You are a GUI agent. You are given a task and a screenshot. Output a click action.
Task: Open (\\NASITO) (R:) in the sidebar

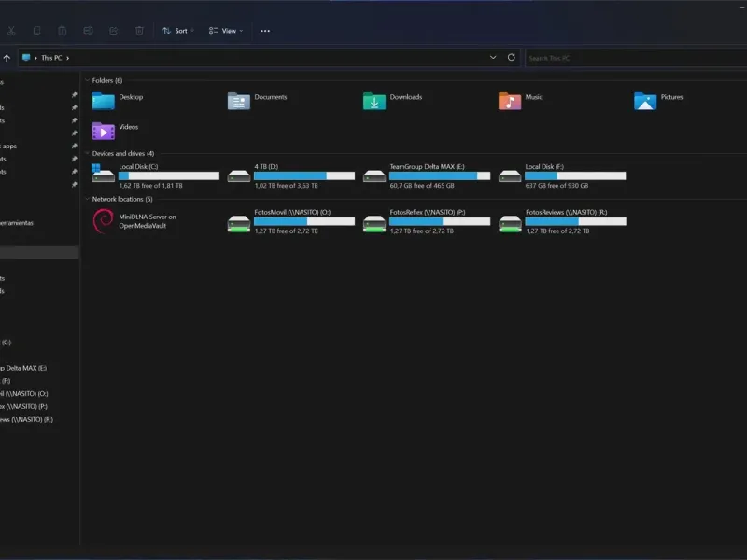click(x=27, y=419)
